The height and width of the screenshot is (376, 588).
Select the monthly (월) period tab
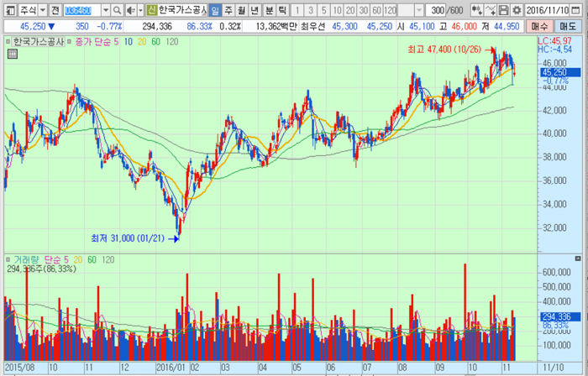[x=242, y=10]
